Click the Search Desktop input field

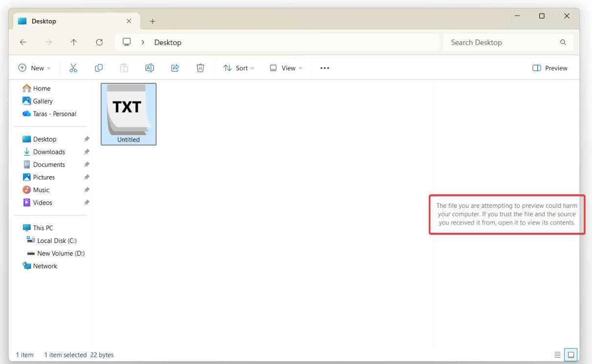[498, 42]
